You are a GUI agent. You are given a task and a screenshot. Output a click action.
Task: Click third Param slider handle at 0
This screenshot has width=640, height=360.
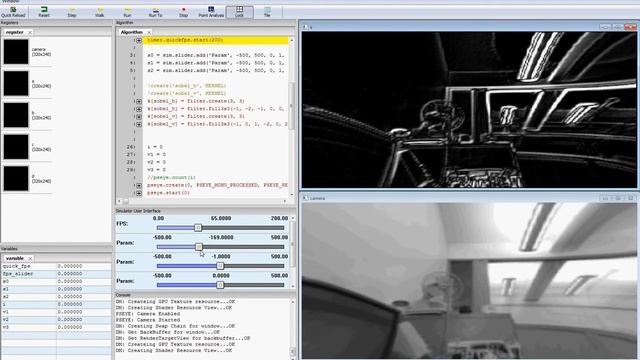tap(220, 285)
